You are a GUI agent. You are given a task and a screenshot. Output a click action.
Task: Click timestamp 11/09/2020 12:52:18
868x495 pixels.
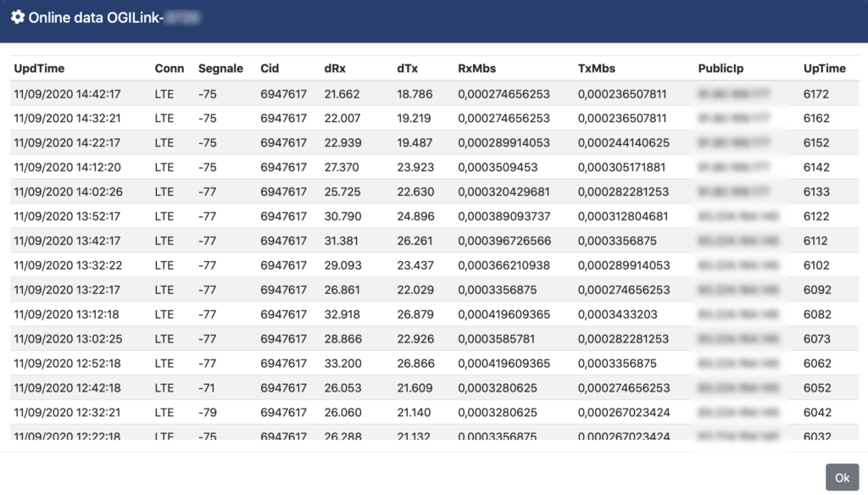click(67, 364)
